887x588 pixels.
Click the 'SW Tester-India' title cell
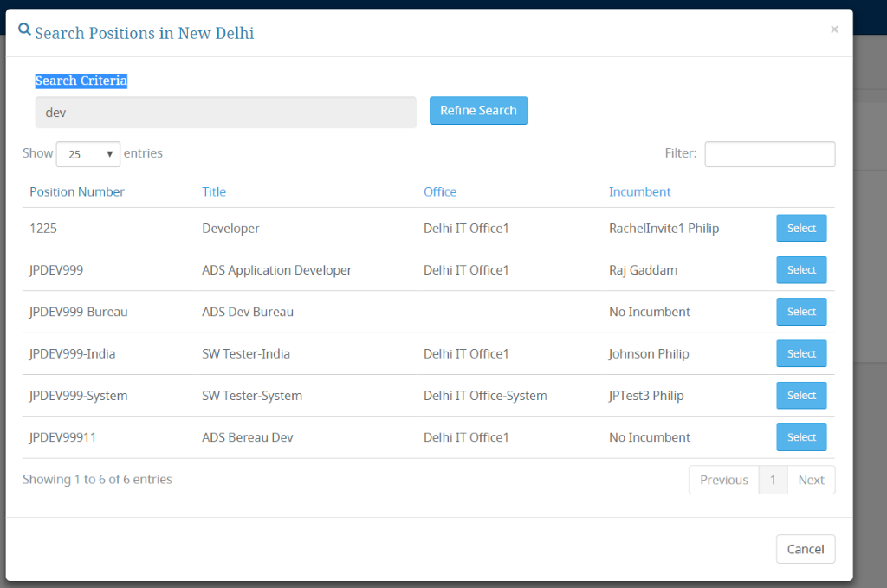point(246,354)
